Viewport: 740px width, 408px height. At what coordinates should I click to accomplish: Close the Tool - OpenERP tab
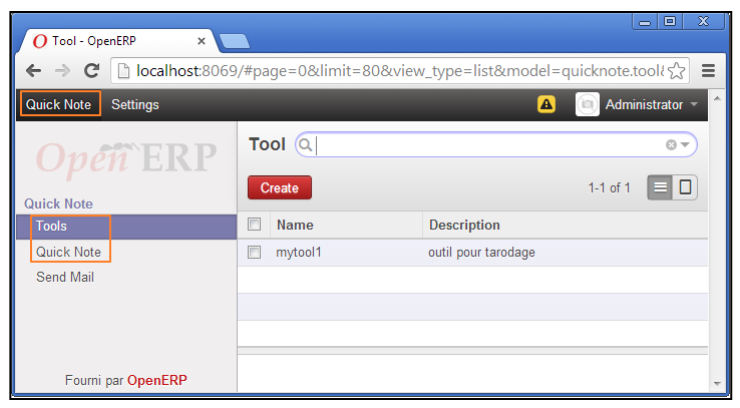pos(202,41)
